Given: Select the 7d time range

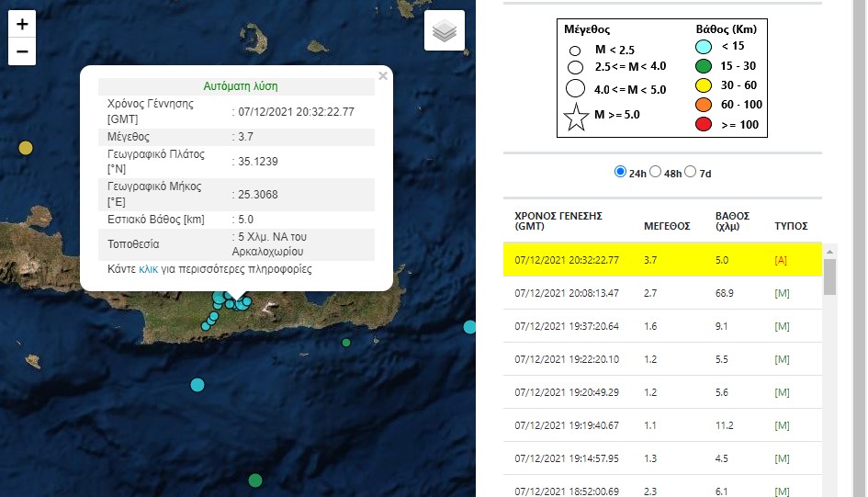Looking at the screenshot, I should click(x=692, y=172).
